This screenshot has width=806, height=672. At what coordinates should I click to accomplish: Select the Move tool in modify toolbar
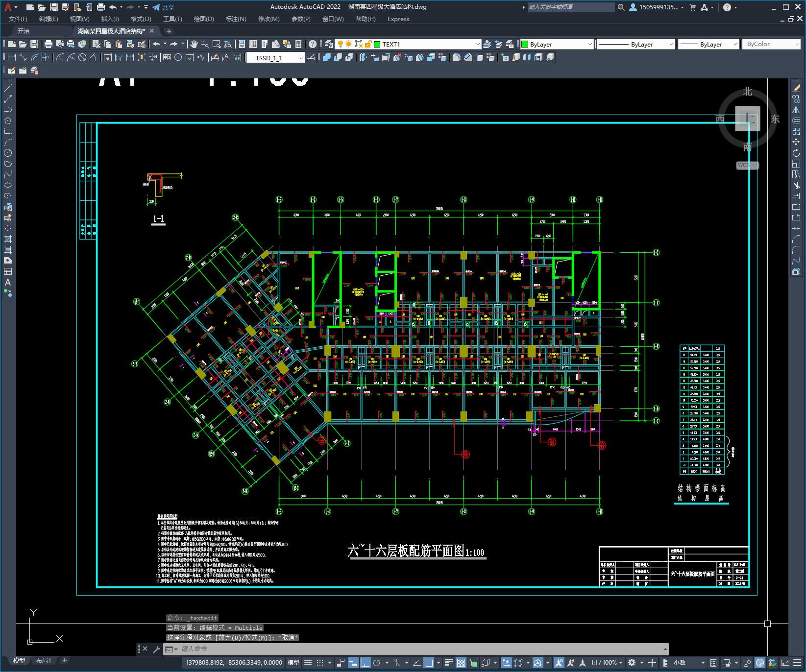pyautogui.click(x=796, y=142)
